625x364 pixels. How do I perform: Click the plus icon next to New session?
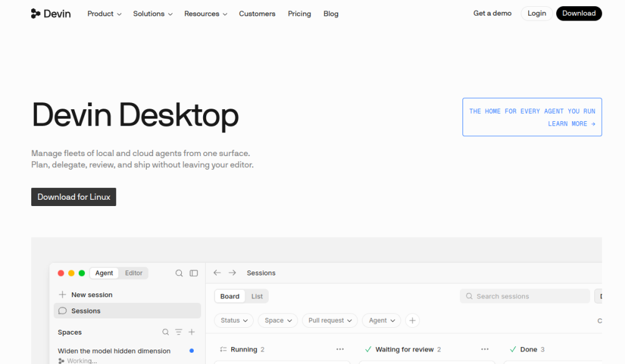(62, 295)
